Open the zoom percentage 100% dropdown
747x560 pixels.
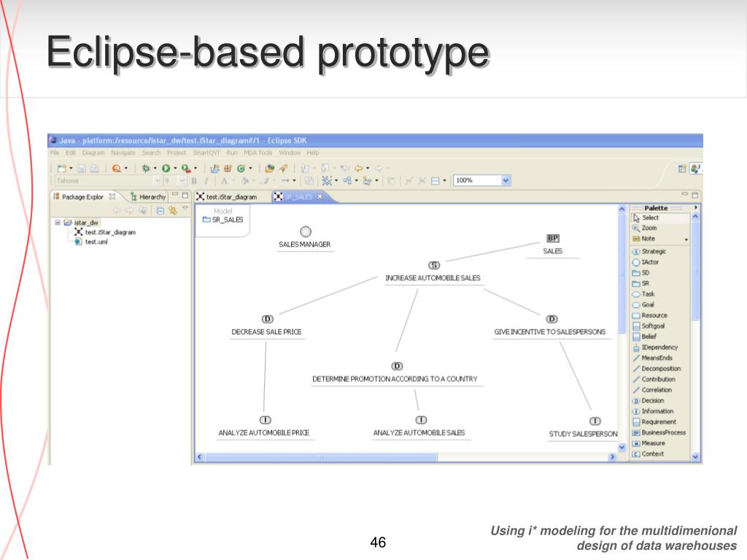click(506, 181)
